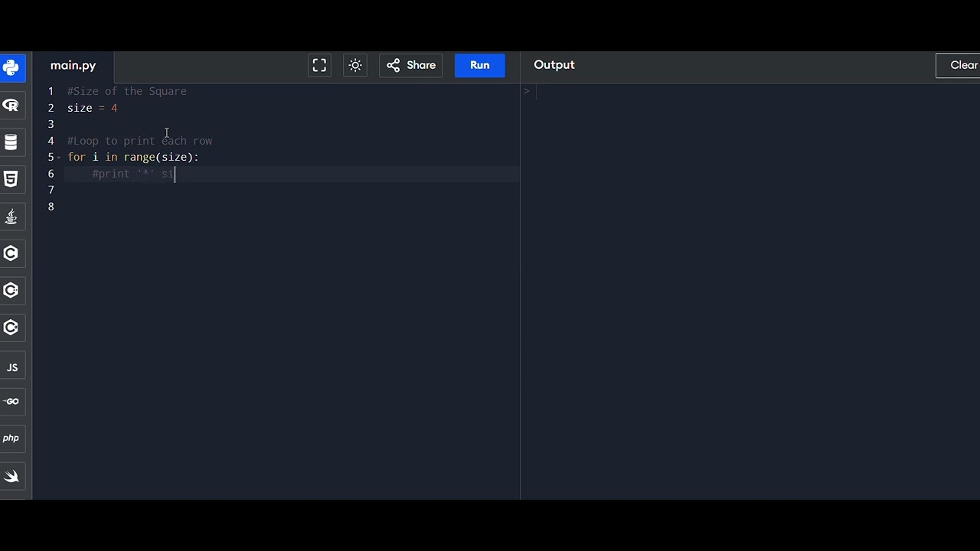Screen dimensions: 980x551
Task: Click line number 2 in the gutter
Action: tap(51, 108)
